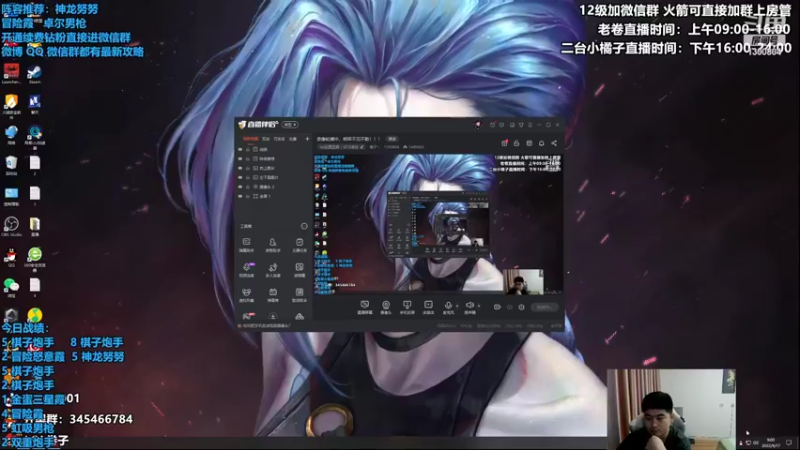800x450 pixels.
Task: Open the toolbox tool with calendar-check icon
Action: (299, 244)
